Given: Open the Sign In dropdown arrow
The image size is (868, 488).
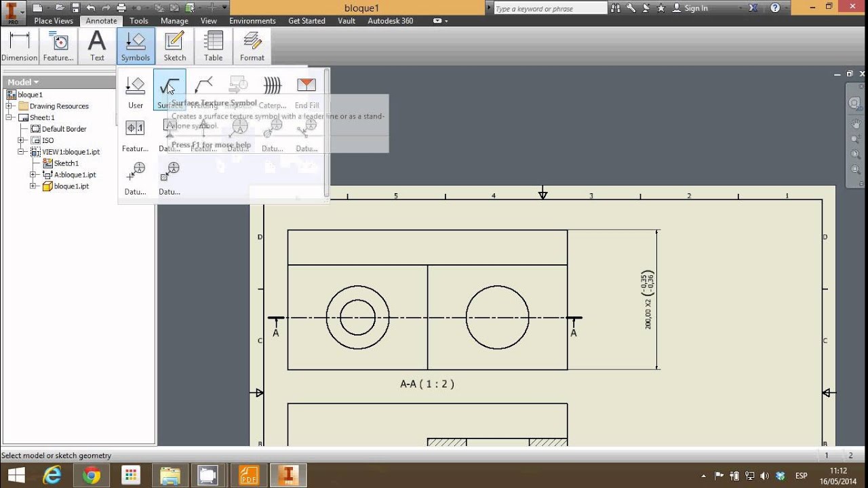Looking at the screenshot, I should click(x=713, y=8).
